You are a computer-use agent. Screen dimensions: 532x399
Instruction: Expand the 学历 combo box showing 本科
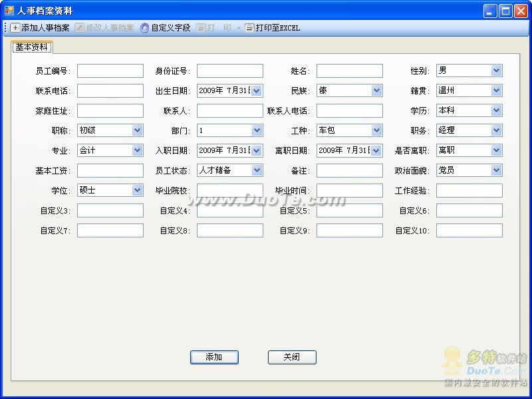pyautogui.click(x=469, y=110)
